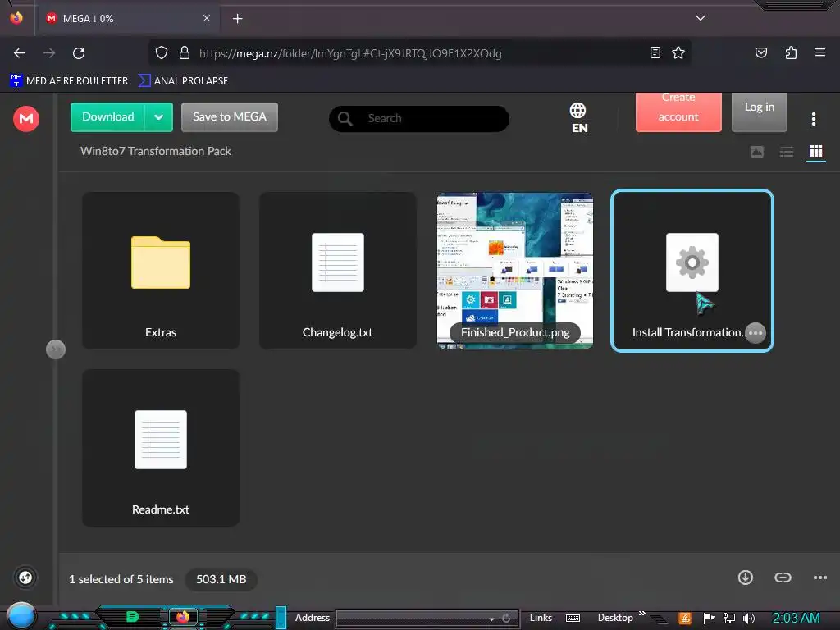Click the Java tray icon
This screenshot has width=840, height=630.
[685, 619]
